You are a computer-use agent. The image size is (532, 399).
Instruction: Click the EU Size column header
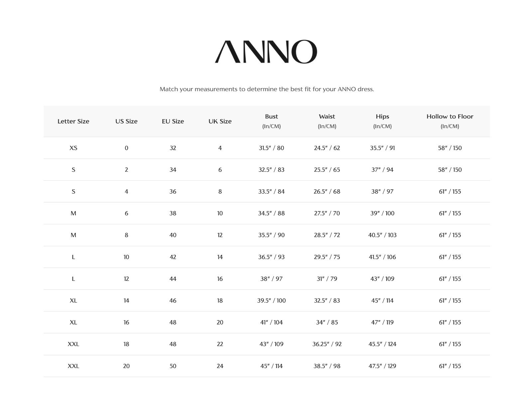173,121
